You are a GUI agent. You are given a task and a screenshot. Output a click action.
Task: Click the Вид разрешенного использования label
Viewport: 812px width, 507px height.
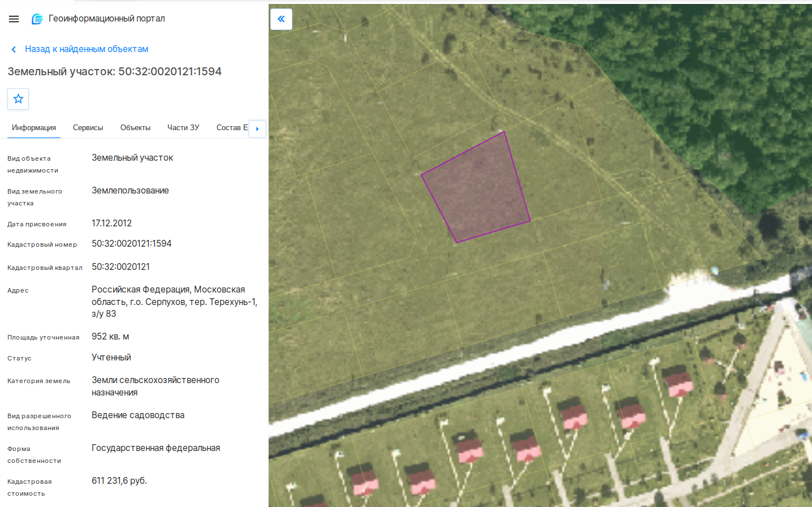click(x=40, y=422)
